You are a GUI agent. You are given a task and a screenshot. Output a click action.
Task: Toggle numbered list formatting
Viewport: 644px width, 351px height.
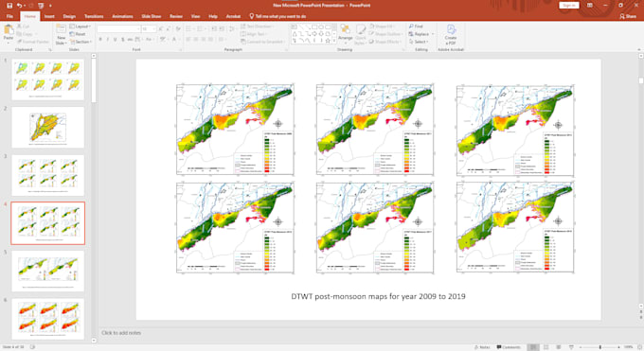tap(200, 28)
